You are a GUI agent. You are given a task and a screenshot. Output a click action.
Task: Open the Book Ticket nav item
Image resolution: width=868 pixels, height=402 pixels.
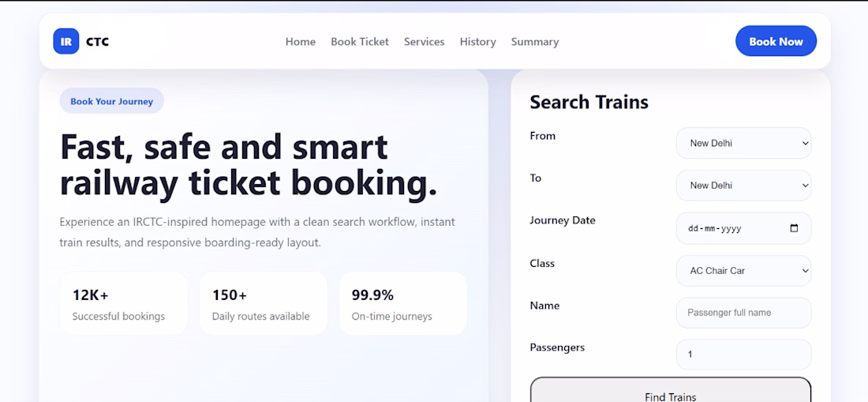click(x=360, y=42)
